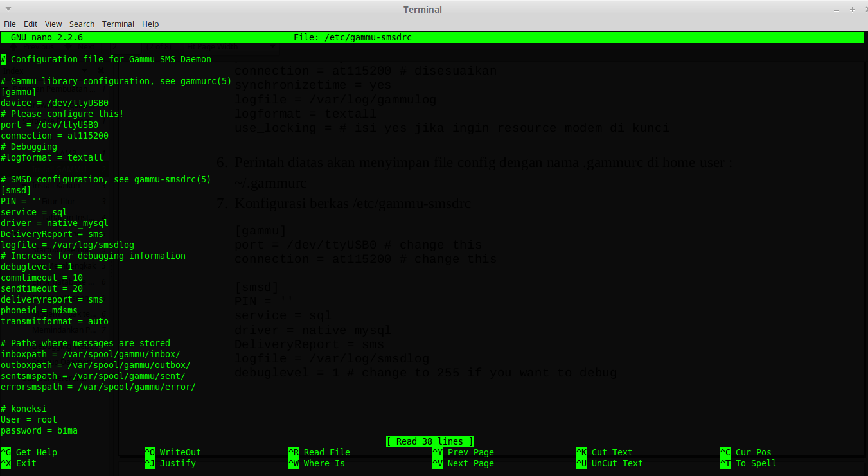Click the 'GNU nano 2.2.6' header text
Viewport: 868px width, 476px height.
tap(47, 37)
